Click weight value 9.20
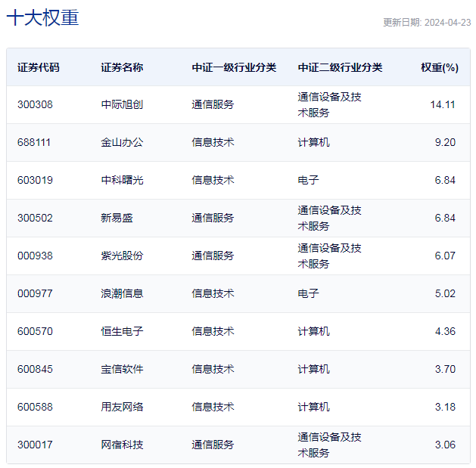This screenshot has width=476, height=468. (x=445, y=142)
